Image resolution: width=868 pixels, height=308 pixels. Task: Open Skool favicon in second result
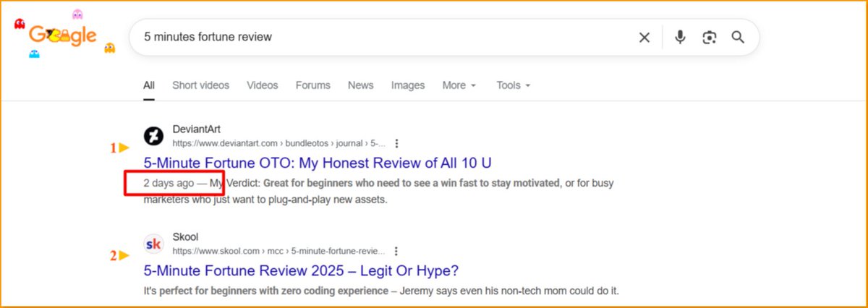click(153, 244)
